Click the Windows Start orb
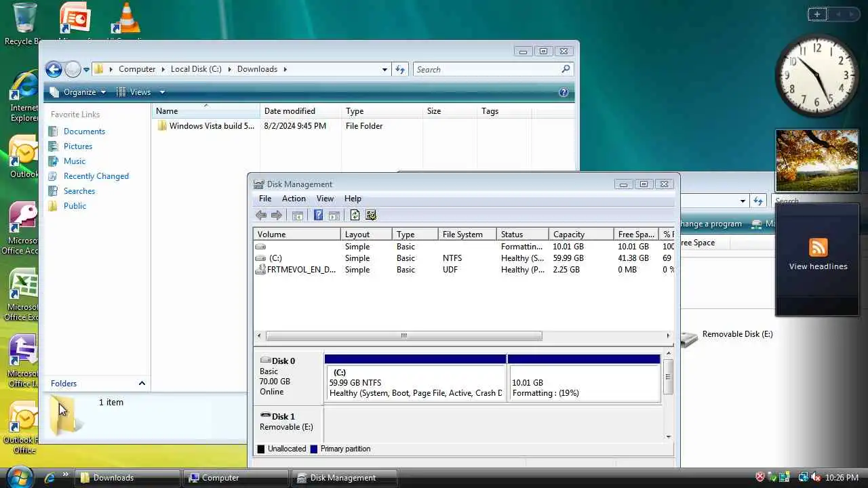The width and height of the screenshot is (868, 488). click(x=20, y=477)
